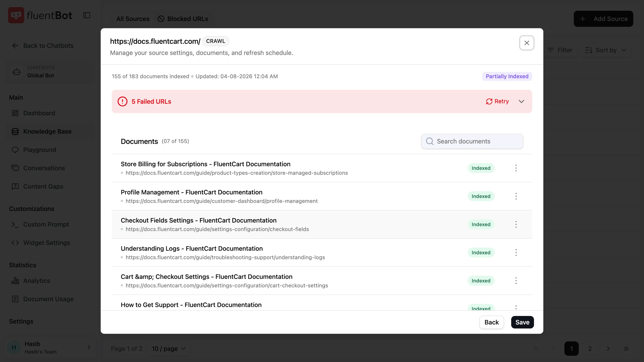Click the next page arrow
Screen dimensions: 644x362
(x=608, y=349)
